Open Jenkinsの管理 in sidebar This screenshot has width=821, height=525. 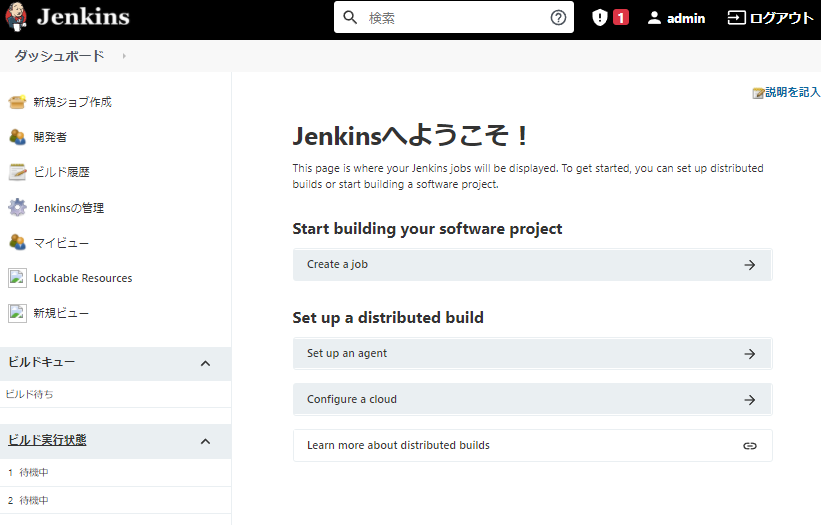click(x=69, y=208)
